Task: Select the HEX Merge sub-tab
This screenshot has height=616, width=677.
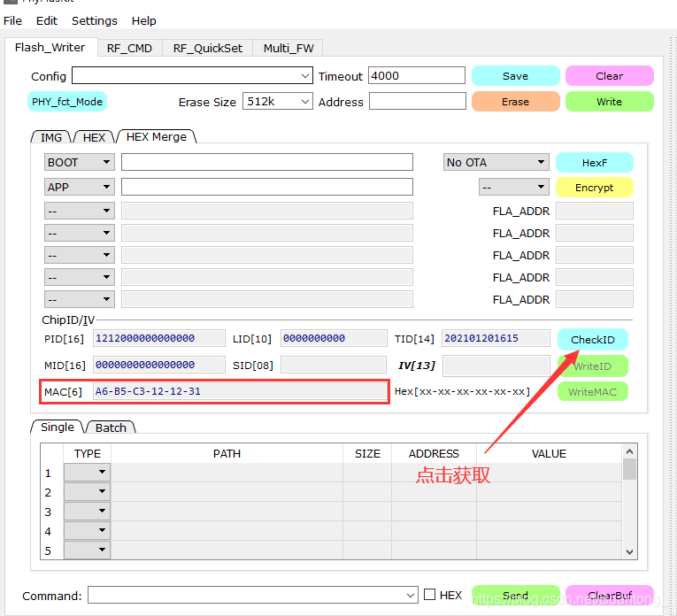Action: point(157,136)
